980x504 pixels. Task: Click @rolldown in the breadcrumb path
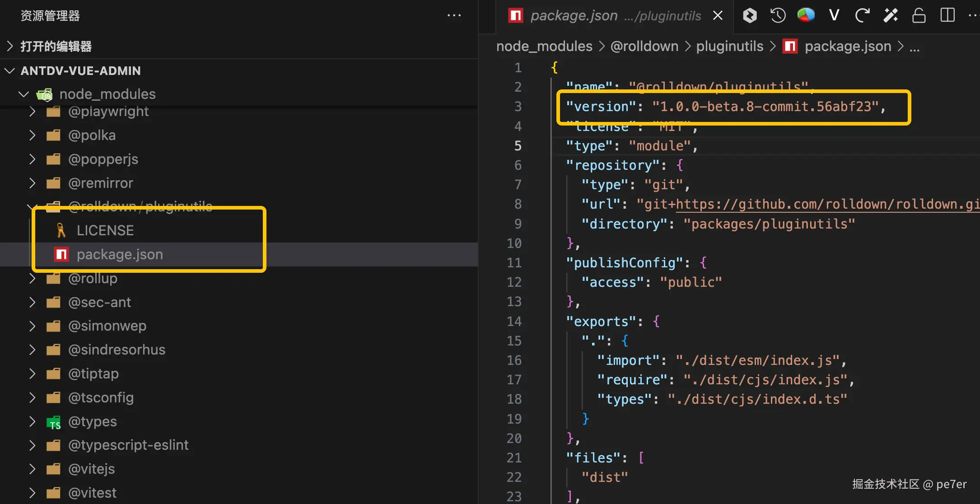tap(644, 47)
